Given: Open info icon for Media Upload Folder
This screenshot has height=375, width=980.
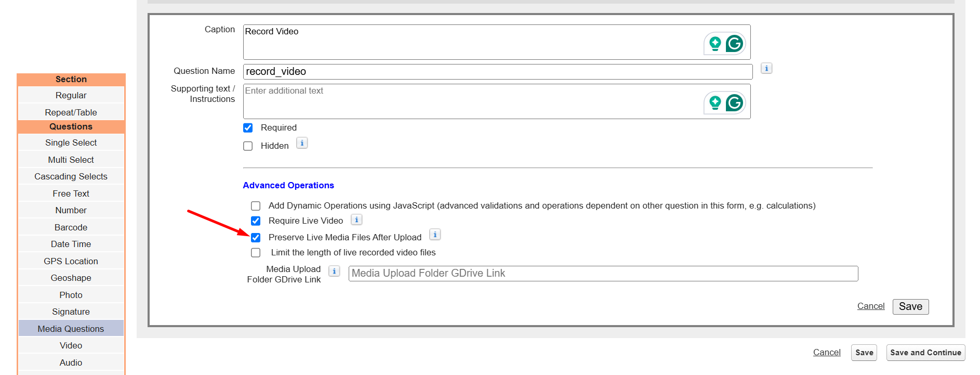Looking at the screenshot, I should [x=334, y=271].
